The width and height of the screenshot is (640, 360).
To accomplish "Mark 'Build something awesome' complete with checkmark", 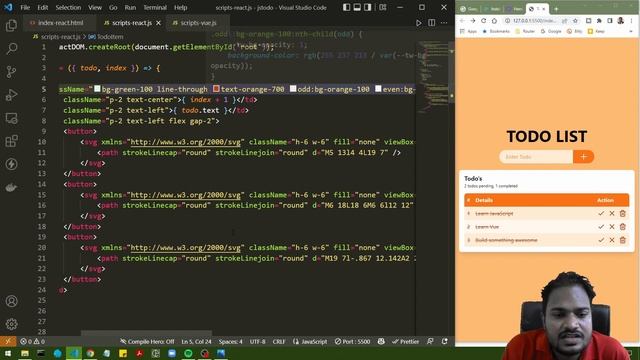I will click(601, 240).
